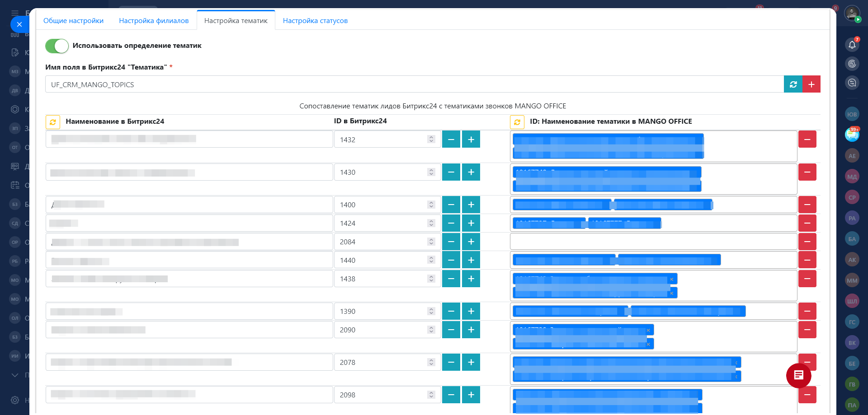
Task: Open the Общие настройки tab
Action: point(73,21)
